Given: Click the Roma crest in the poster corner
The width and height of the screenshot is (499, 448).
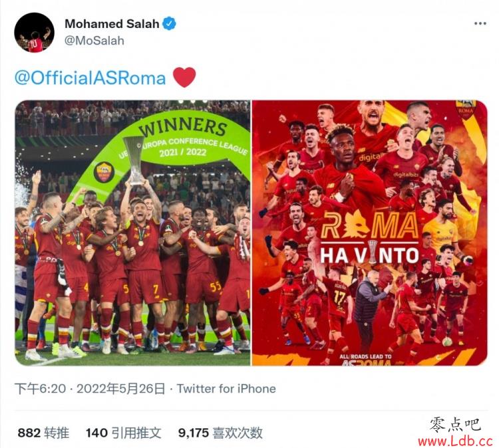Looking at the screenshot, I should pyautogui.click(x=466, y=110).
